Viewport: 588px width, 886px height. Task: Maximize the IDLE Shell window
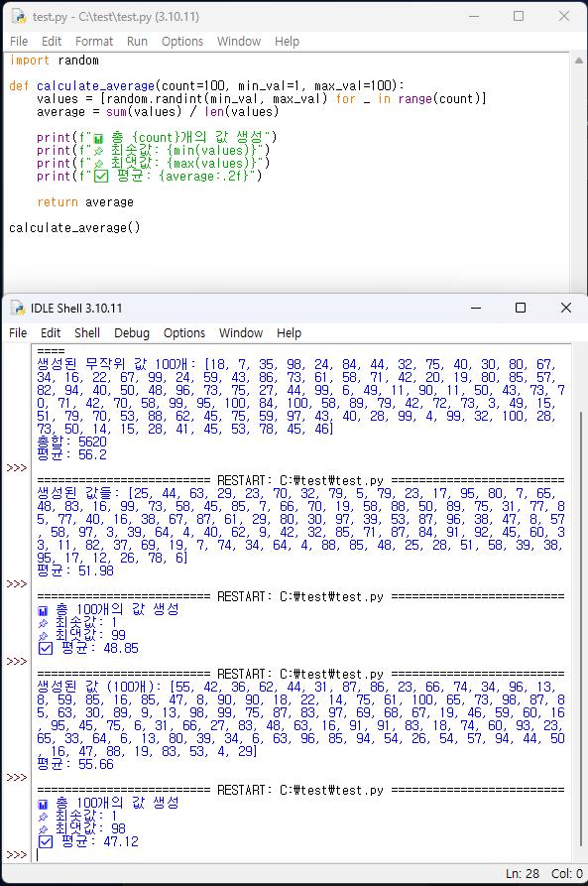click(x=521, y=308)
